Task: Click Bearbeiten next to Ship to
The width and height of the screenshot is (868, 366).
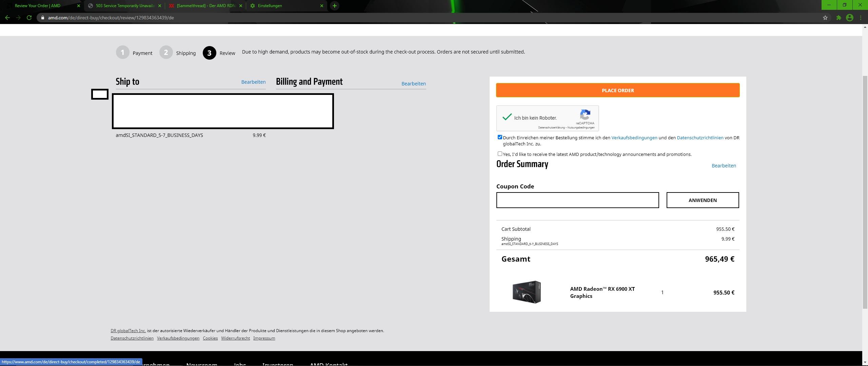Action: point(253,82)
